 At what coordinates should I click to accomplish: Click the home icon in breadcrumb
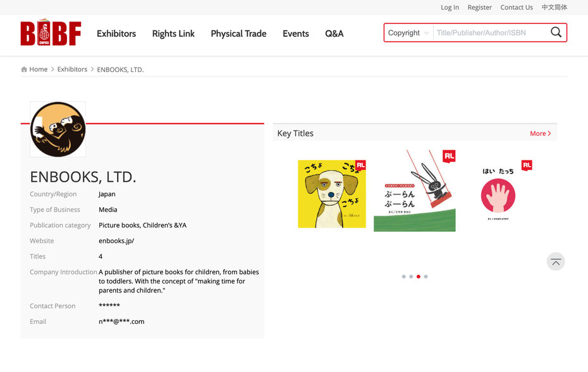click(x=24, y=69)
